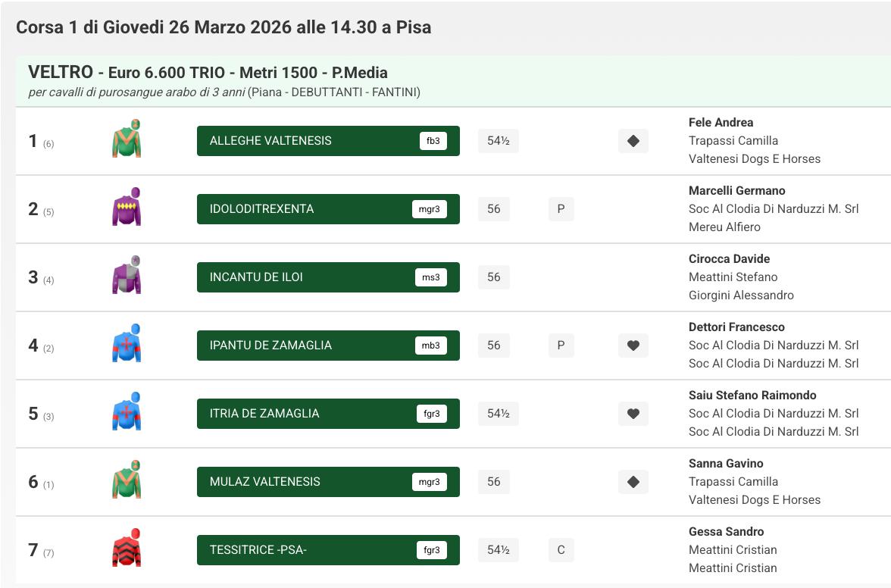Click jockey silks icon for Alleghe Valtenesis
Screen dimensions: 891x588
(x=127, y=139)
